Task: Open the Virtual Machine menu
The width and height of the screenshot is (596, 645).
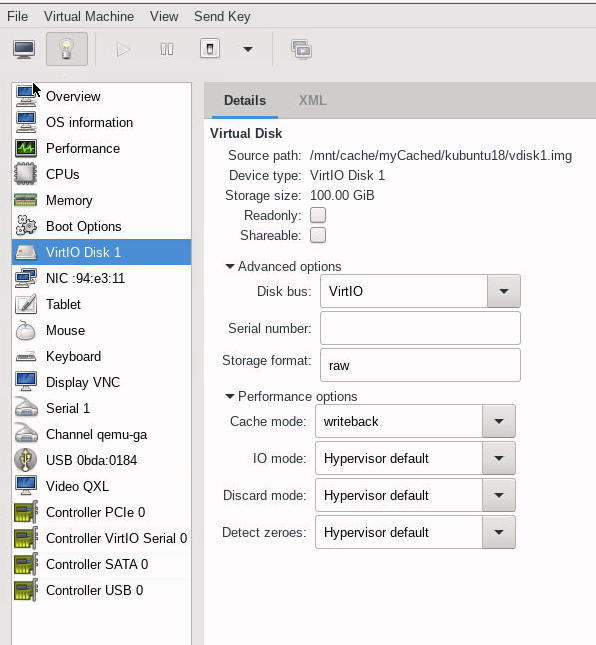Action: pyautogui.click(x=89, y=16)
